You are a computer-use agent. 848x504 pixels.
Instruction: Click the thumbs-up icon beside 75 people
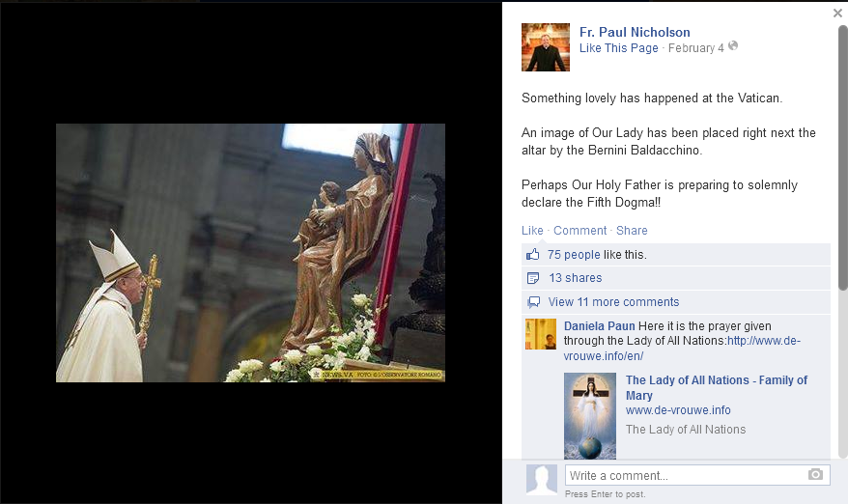coord(533,254)
